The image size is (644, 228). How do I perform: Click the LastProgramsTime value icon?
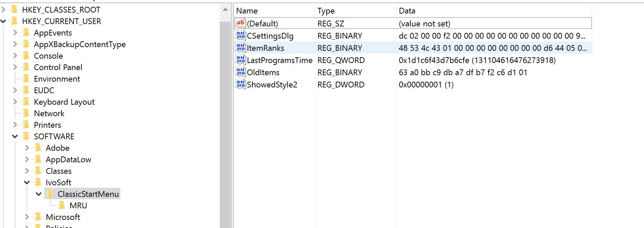240,60
